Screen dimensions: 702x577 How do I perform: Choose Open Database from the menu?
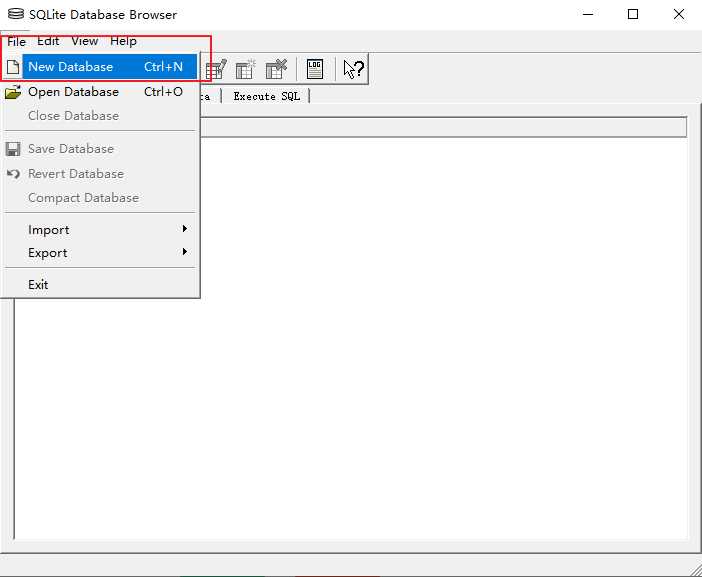(x=101, y=92)
